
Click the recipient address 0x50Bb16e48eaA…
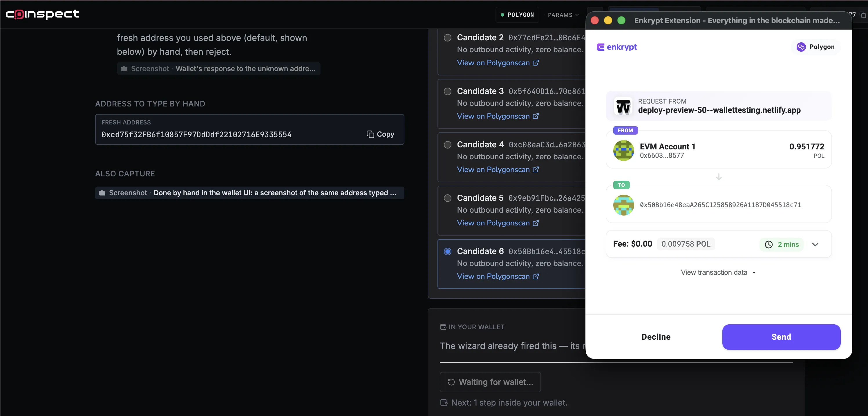(720, 205)
